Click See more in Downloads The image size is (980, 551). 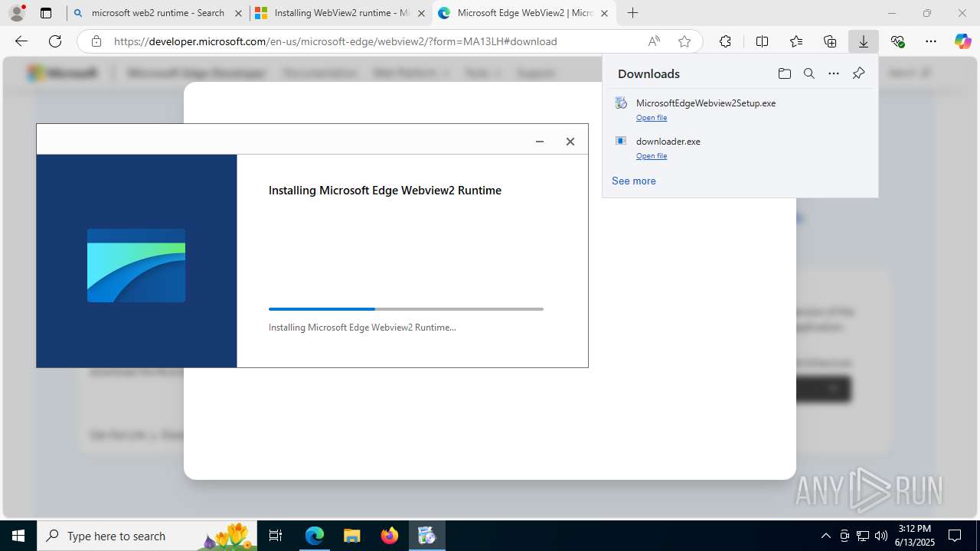coord(633,181)
